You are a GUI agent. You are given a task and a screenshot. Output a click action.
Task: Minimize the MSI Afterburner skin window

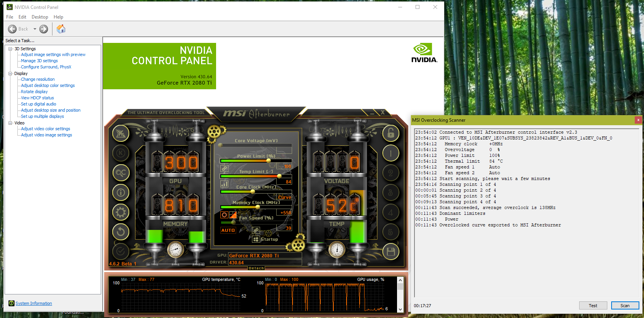[x=372, y=113]
